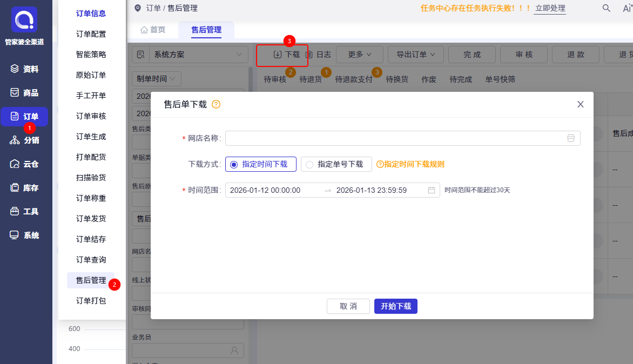Click the shop picker icon in 网店名称 field
The width and height of the screenshot is (633, 364).
(x=571, y=138)
